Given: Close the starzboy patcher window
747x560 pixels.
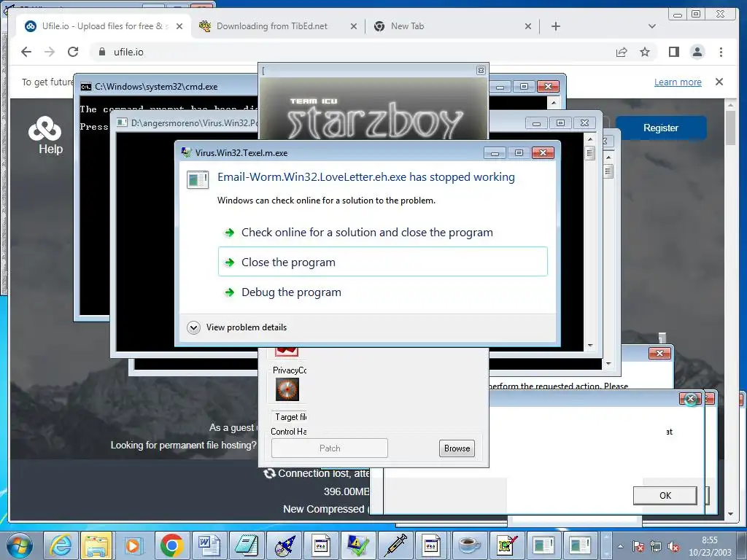Looking at the screenshot, I should click(481, 71).
